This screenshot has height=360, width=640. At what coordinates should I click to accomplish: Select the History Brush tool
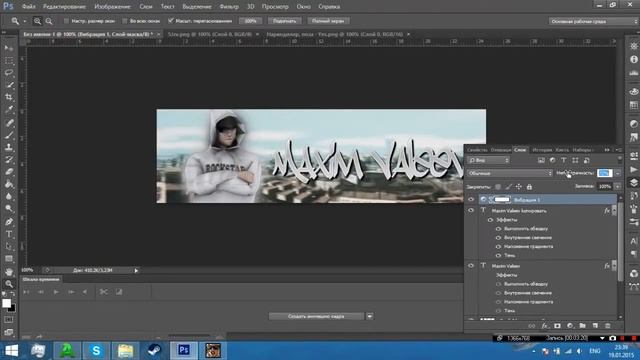point(9,159)
